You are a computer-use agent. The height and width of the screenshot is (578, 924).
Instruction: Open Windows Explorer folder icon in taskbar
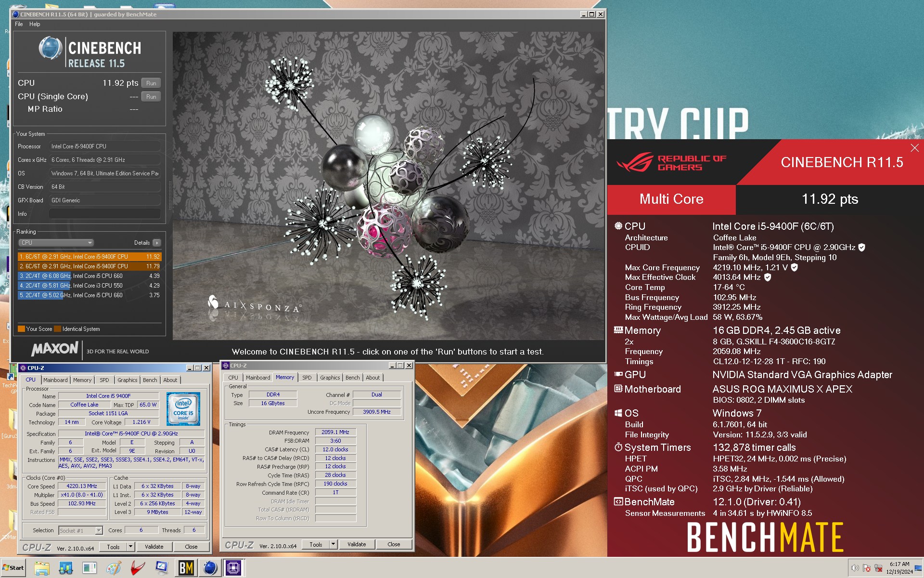coord(42,568)
